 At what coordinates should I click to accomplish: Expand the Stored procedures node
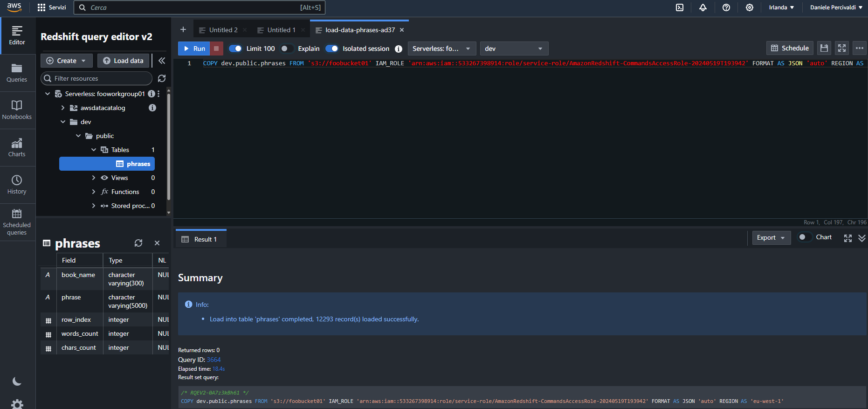94,206
